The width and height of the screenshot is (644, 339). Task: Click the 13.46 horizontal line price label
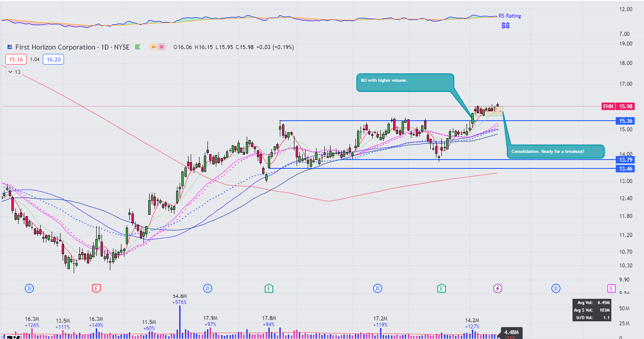click(x=626, y=169)
